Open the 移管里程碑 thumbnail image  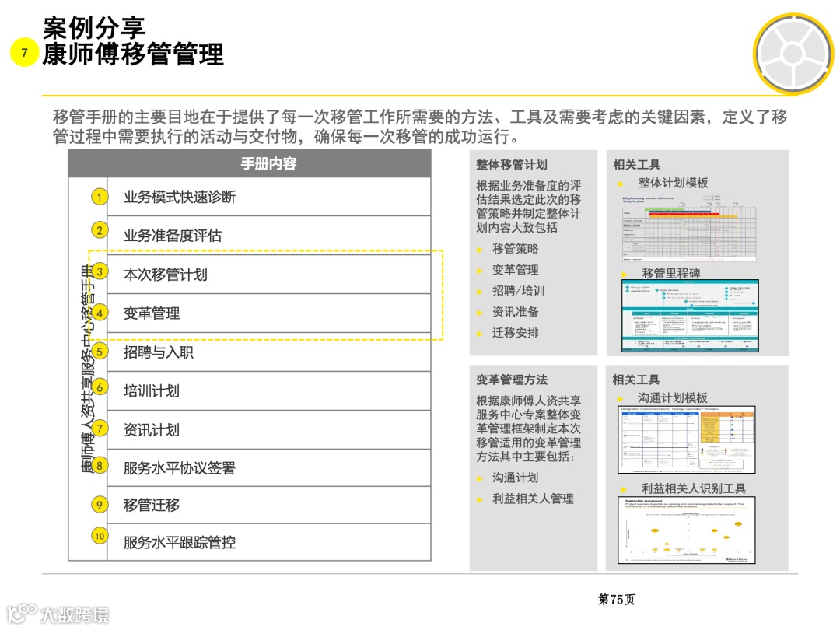691,316
